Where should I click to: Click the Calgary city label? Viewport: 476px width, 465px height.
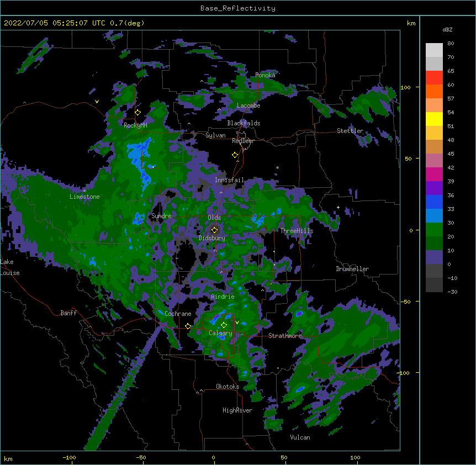point(220,333)
